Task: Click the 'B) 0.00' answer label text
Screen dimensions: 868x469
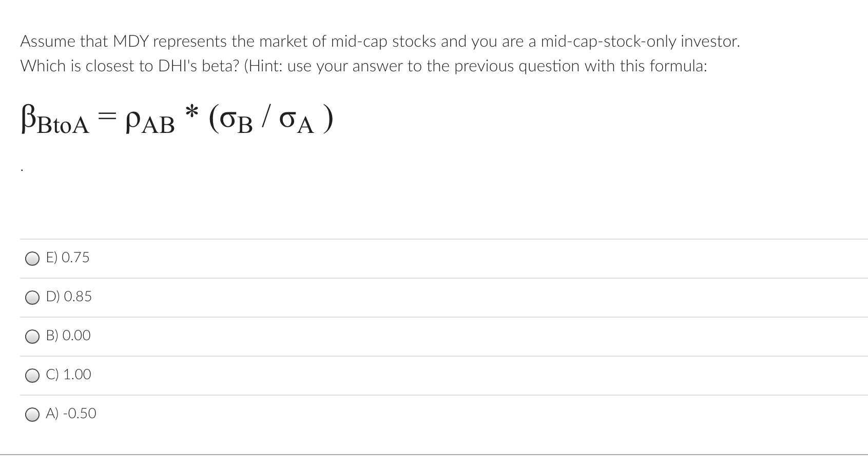Action: point(68,336)
